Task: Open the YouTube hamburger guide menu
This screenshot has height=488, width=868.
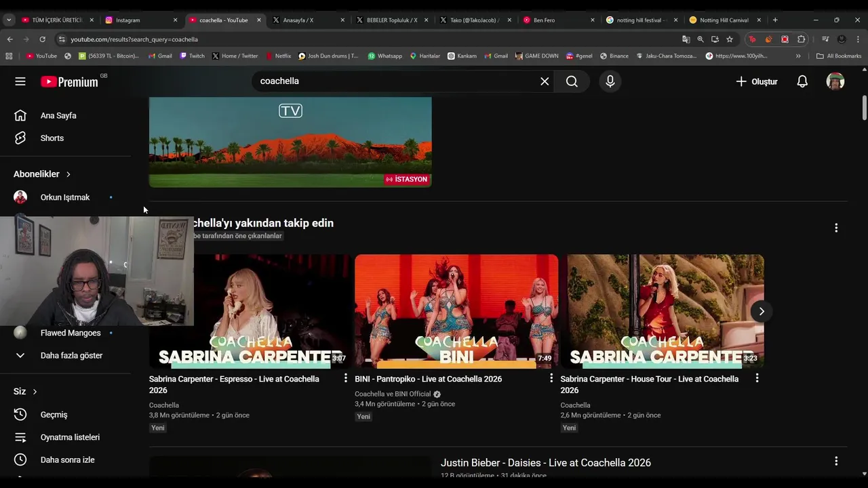Action: [20, 81]
